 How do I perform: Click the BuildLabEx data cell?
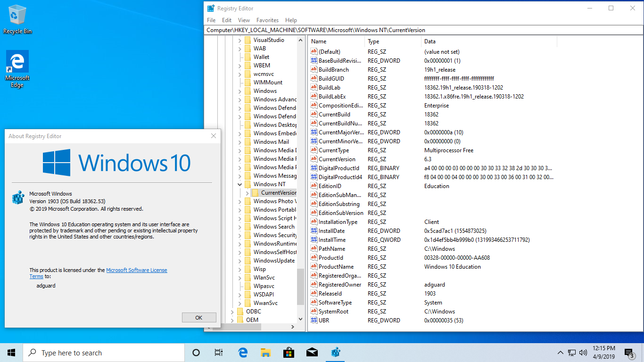click(x=474, y=97)
